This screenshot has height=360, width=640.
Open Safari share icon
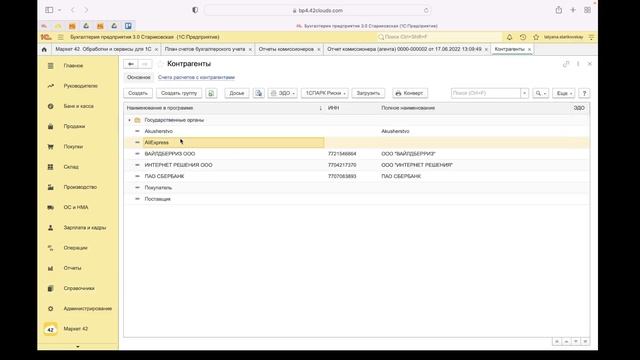pyautogui.click(x=559, y=10)
